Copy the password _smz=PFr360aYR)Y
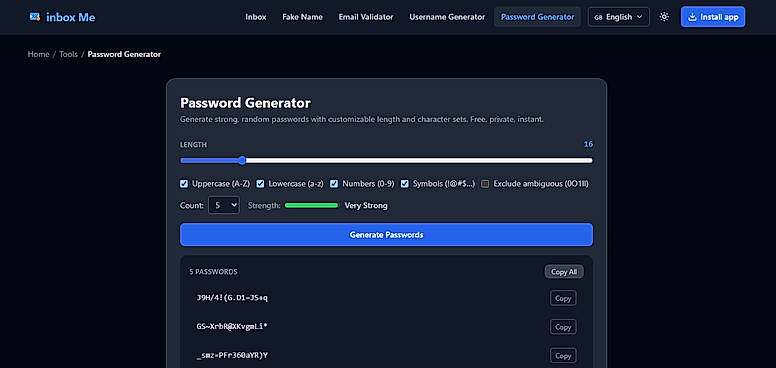This screenshot has width=776, height=368. tap(563, 356)
